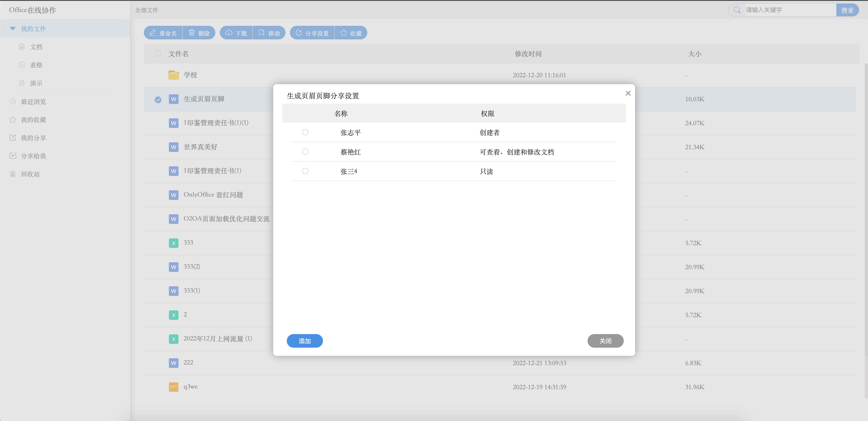
Task: Collapse the 我的文件 tree arrow
Action: pos(13,29)
